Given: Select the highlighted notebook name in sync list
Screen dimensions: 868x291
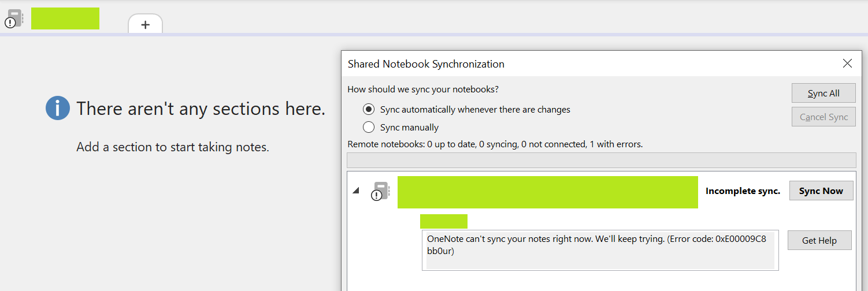Looking at the screenshot, I should click(x=547, y=192).
